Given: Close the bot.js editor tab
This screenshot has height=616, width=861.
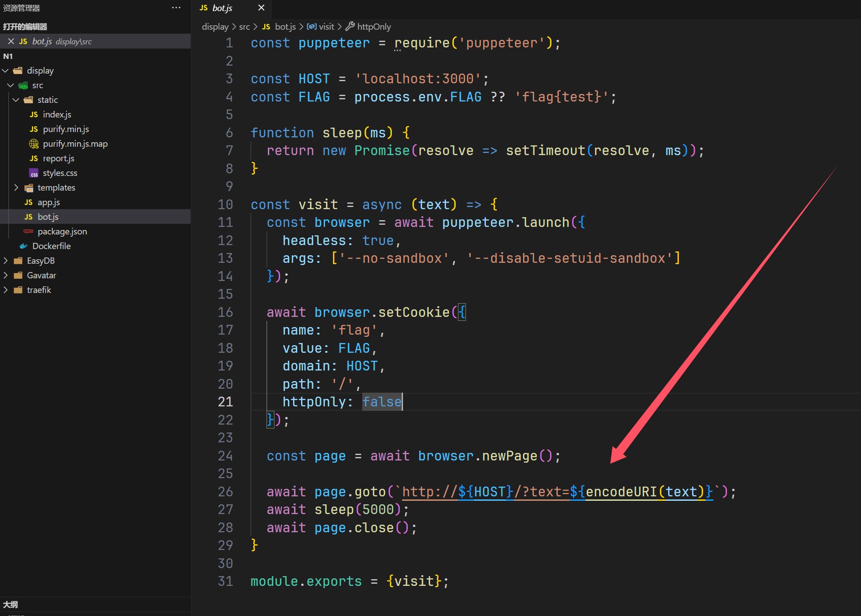Looking at the screenshot, I should [261, 8].
